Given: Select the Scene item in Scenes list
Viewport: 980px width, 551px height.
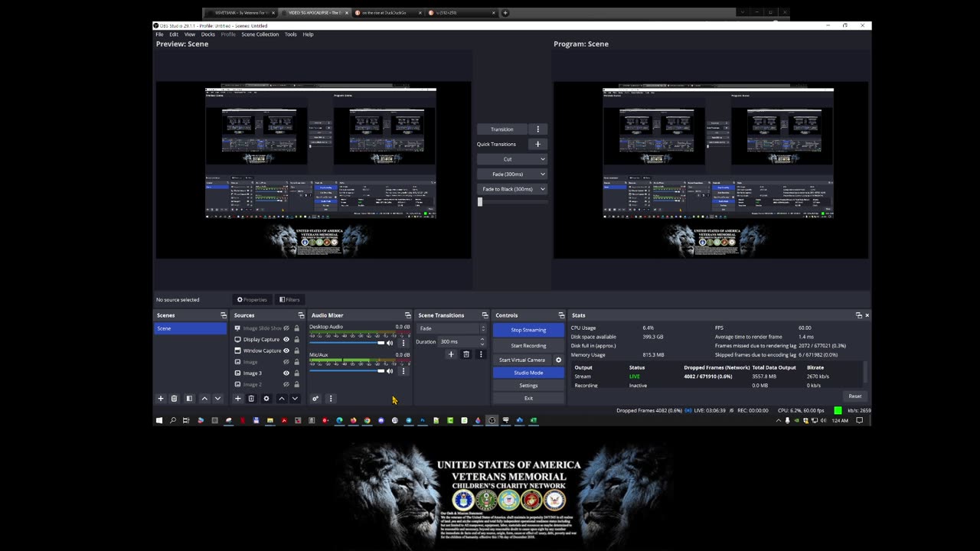Looking at the screenshot, I should pyautogui.click(x=191, y=328).
